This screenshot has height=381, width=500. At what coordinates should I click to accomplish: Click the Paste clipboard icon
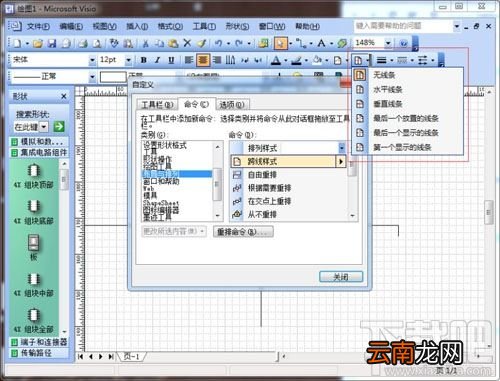(x=173, y=43)
